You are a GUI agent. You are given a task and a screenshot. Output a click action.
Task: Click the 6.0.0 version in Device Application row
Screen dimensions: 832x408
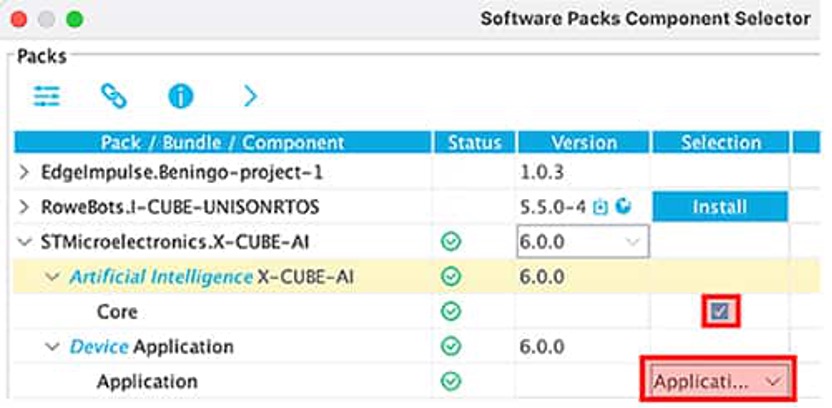click(541, 347)
